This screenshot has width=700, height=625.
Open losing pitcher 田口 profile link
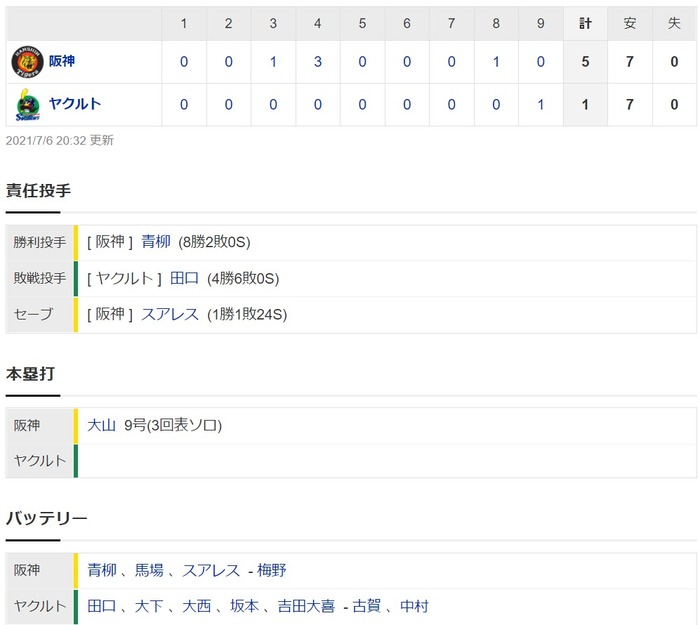coord(184,278)
